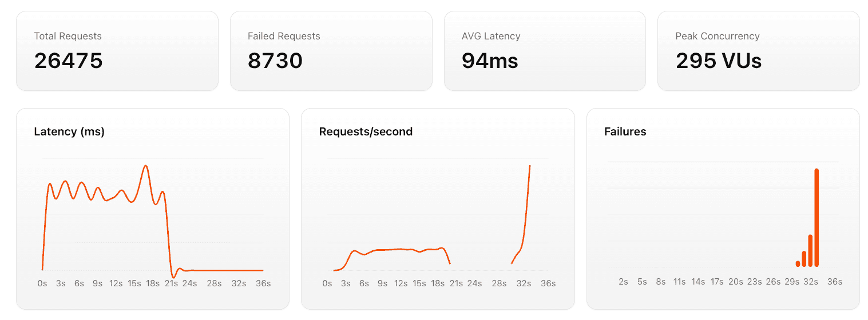Click the Failed Requests card label
This screenshot has height=320, width=868.
[284, 36]
